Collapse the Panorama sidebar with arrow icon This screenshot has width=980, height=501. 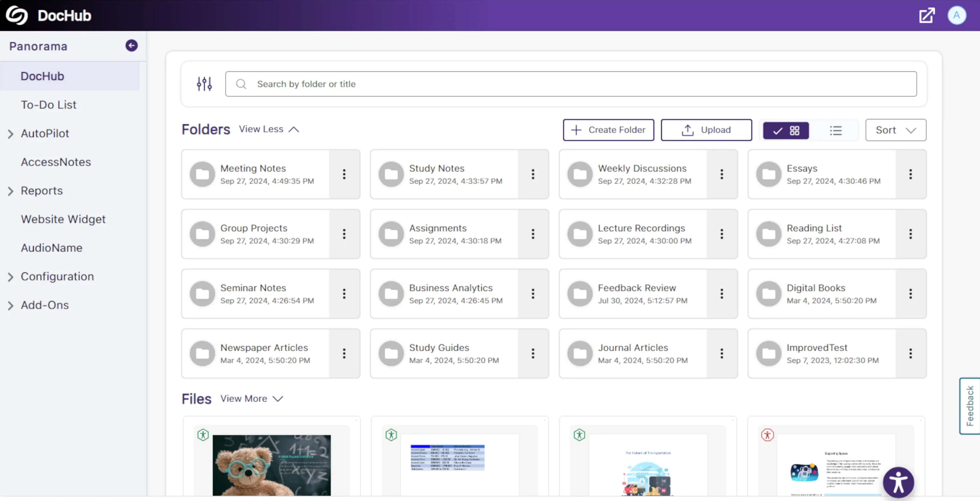[132, 46]
